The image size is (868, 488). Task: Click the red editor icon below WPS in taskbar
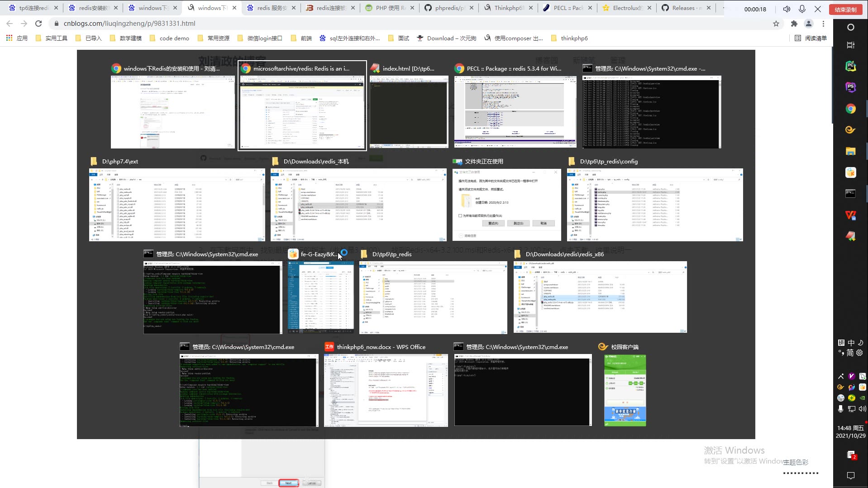(x=851, y=236)
